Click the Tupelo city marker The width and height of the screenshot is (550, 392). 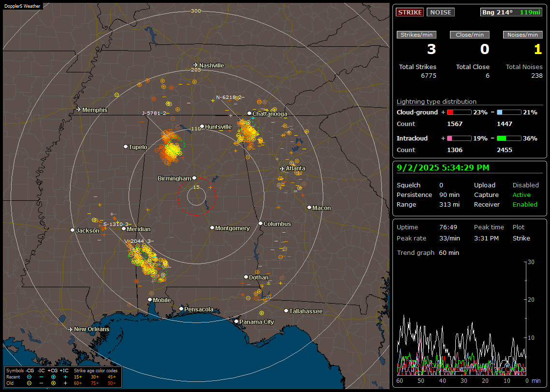pyautogui.click(x=126, y=146)
